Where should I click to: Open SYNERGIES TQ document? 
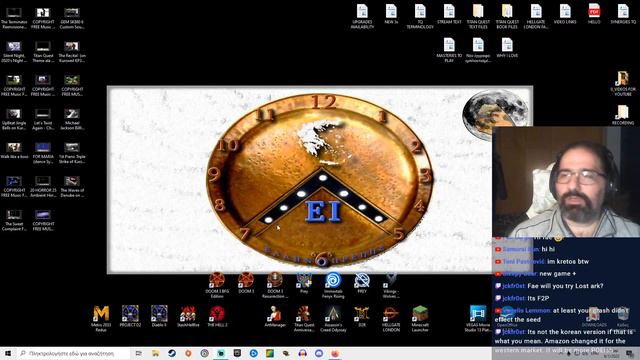coord(623,14)
